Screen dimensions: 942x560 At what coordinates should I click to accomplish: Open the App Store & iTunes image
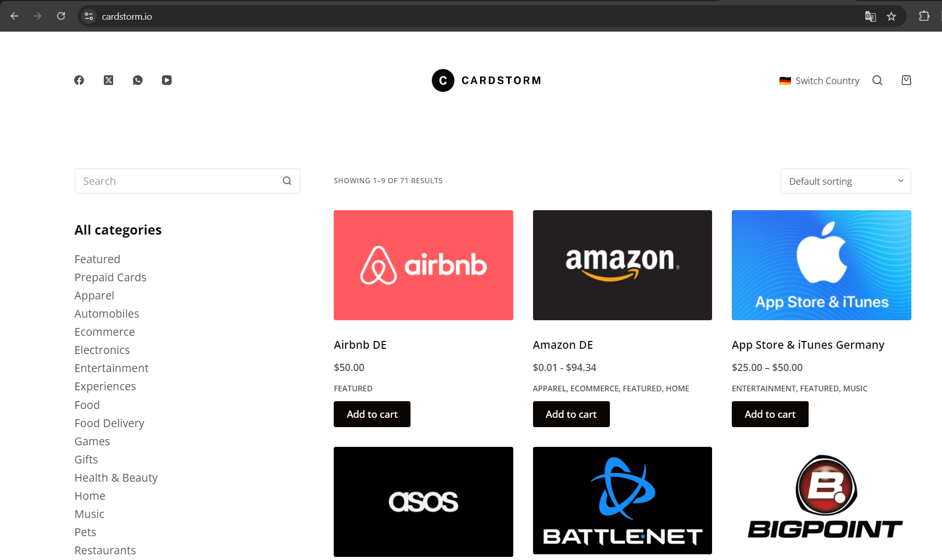click(x=821, y=265)
